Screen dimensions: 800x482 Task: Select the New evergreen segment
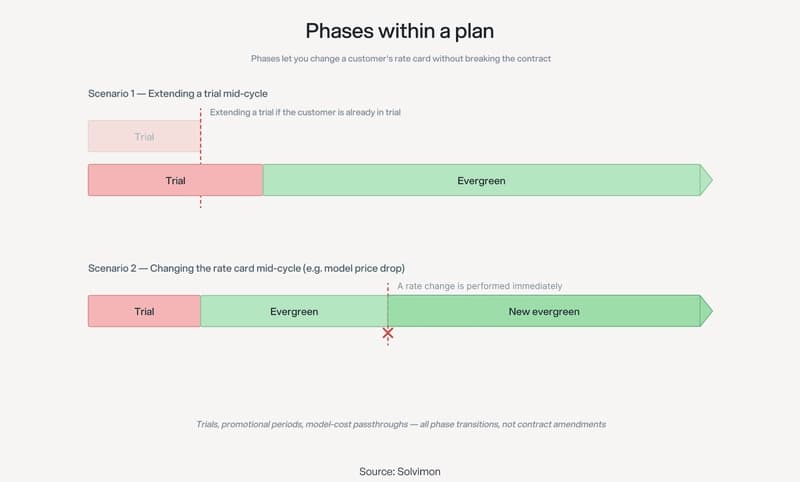pyautogui.click(x=544, y=311)
